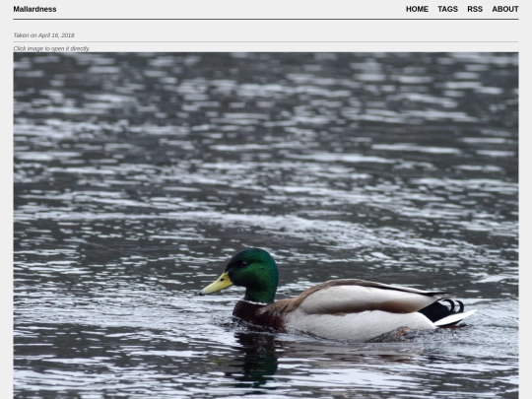Go to the HOME page
The image size is (532, 399).
coord(417,9)
